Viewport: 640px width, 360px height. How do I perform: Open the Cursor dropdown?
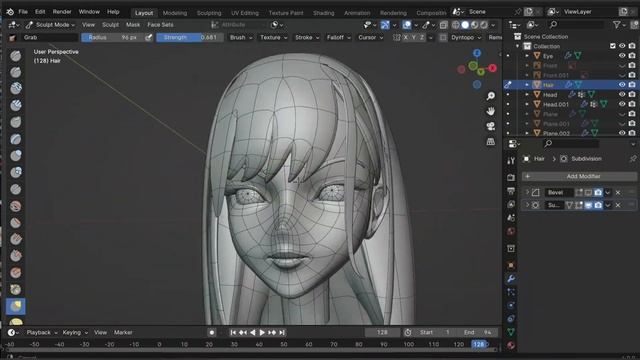pos(370,38)
